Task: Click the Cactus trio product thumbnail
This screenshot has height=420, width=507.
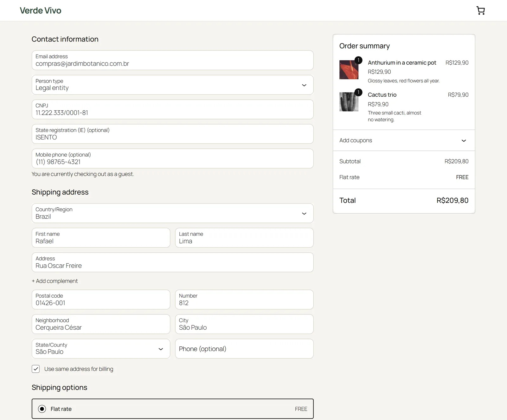Action: pos(349,102)
